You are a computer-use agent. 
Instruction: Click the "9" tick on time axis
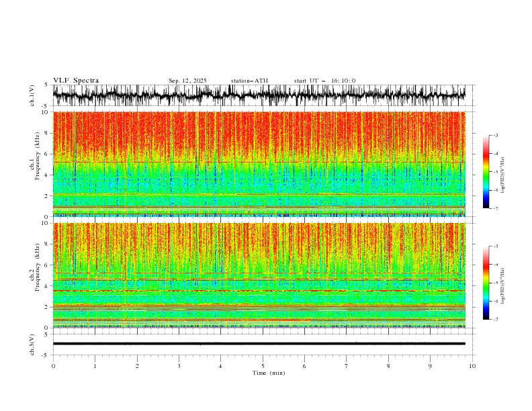[430, 366]
